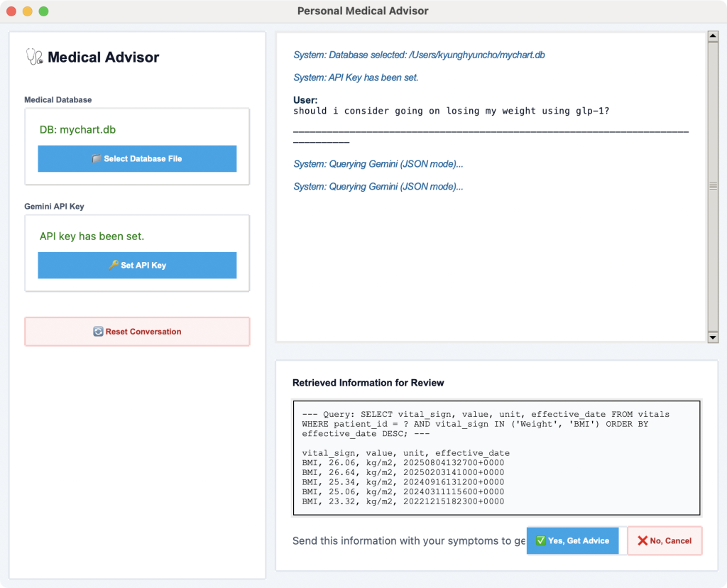Screen dimensions: 727x588
Task: Click the SQL query text in retrieved info
Action: [486, 423]
